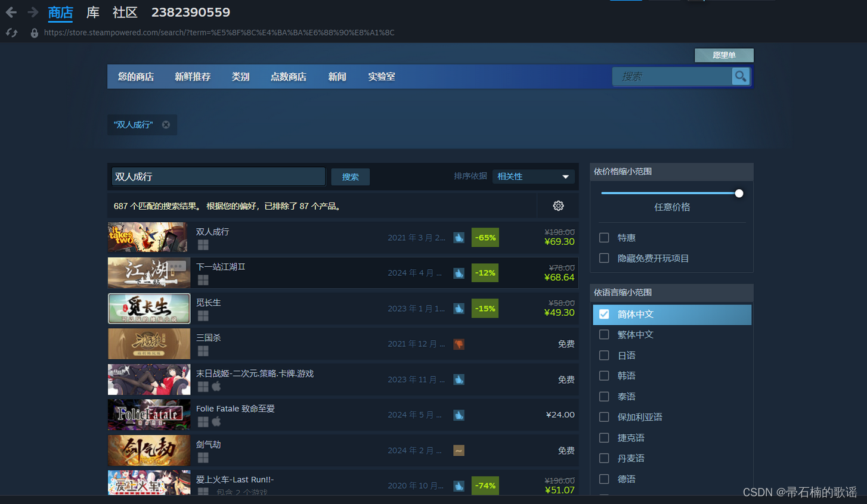Open 新闻 in the store nav

click(337, 77)
